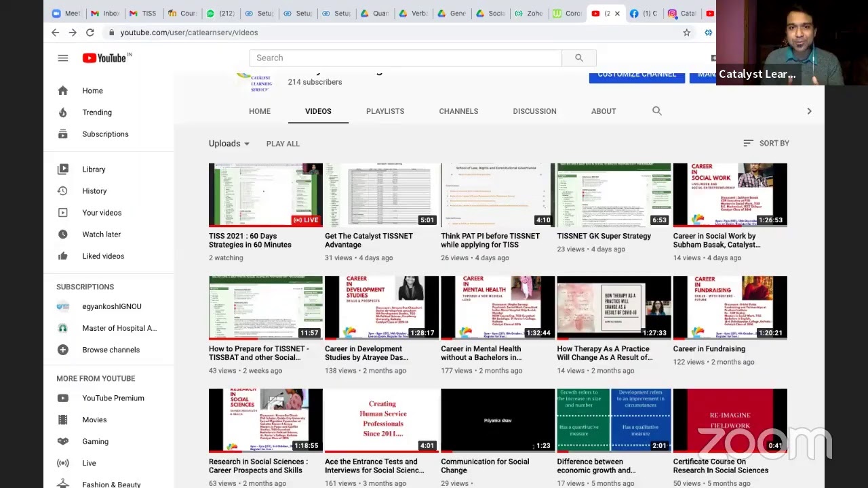This screenshot has height=488, width=868.
Task: Expand the Uploads dropdown
Action: (x=229, y=144)
